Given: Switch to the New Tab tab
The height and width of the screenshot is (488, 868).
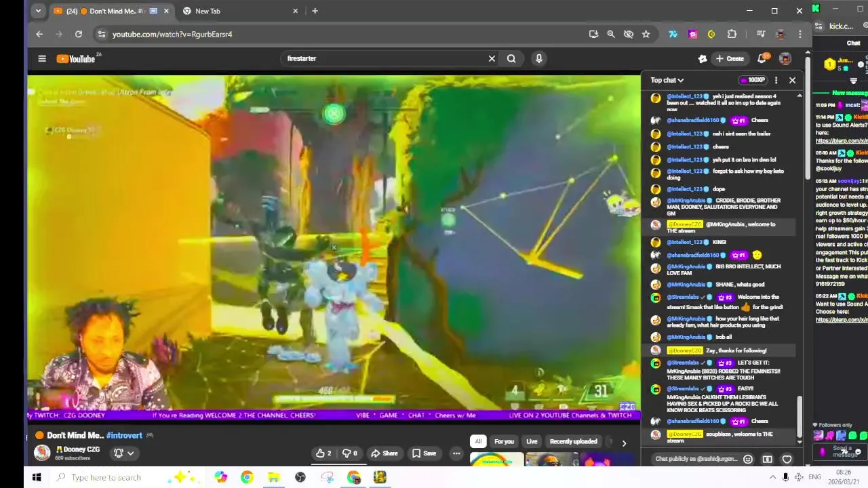Looking at the screenshot, I should (241, 11).
